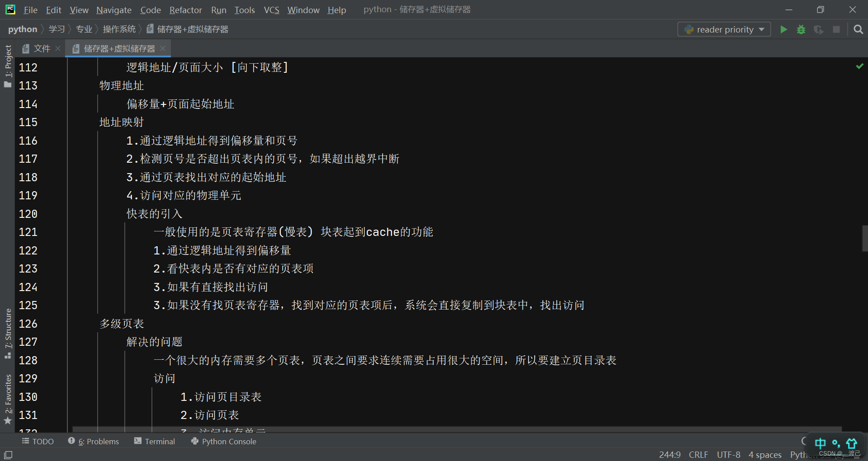Click PyCharm application logo icon
This screenshot has height=461, width=868.
[x=10, y=9]
